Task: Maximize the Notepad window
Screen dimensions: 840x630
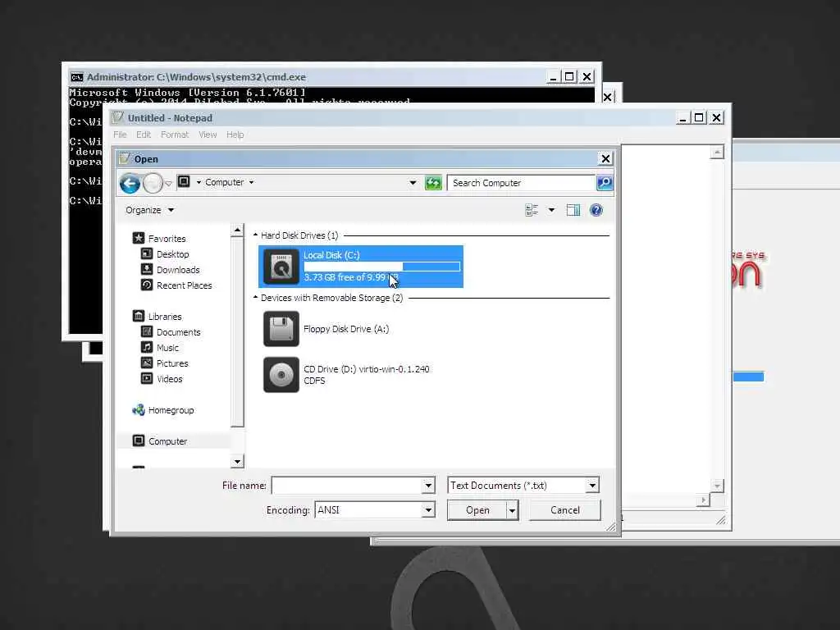Action: (699, 117)
